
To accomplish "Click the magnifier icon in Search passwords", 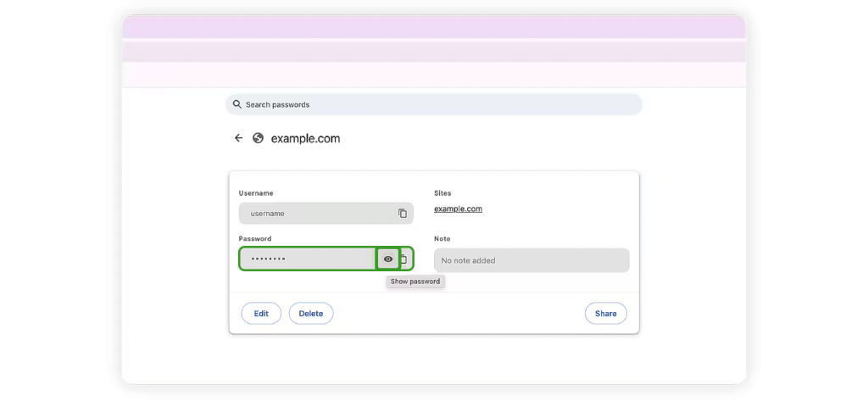I will pos(237,104).
